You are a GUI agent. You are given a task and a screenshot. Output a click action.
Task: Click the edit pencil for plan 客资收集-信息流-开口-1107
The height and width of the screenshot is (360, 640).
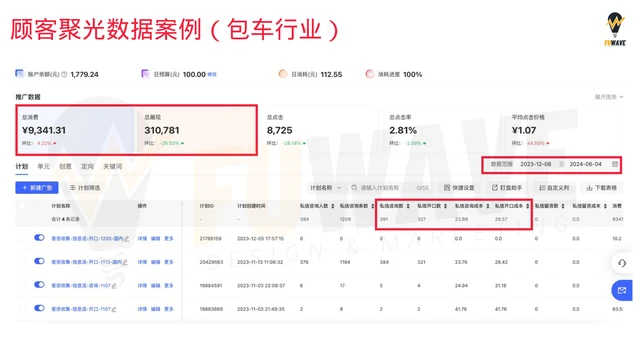pos(114,309)
